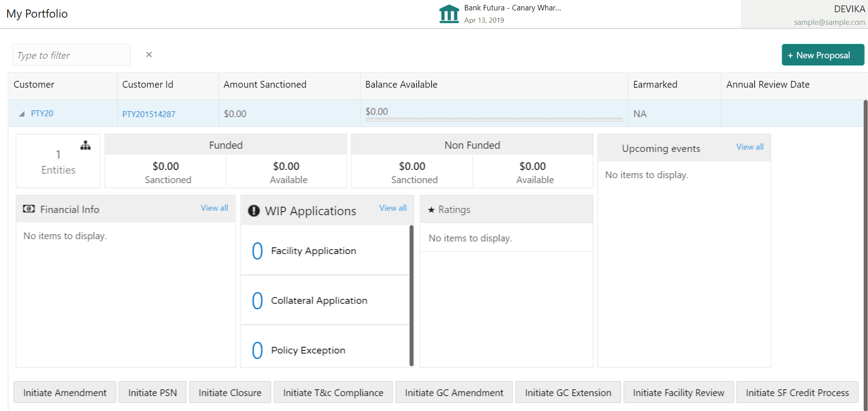Image resolution: width=868 pixels, height=411 pixels.
Task: Start Initiate GC Extension
Action: coord(568,392)
